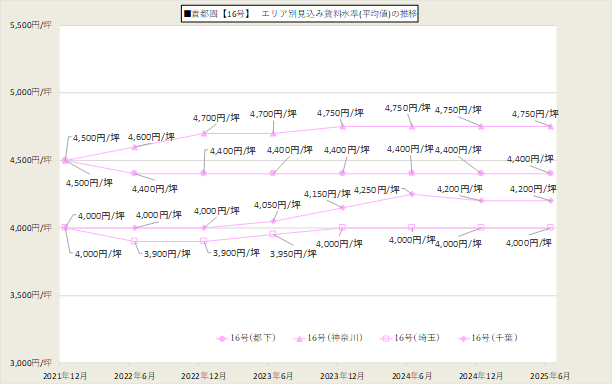Click the 2025年6月 x-axis label
The height and width of the screenshot is (385, 613).
pyautogui.click(x=550, y=376)
